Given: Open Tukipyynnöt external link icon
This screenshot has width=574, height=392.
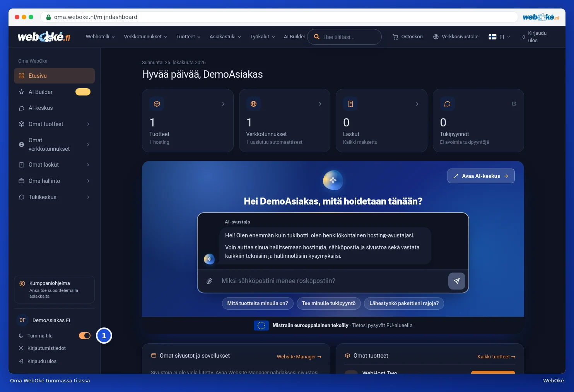Looking at the screenshot, I should (514, 104).
